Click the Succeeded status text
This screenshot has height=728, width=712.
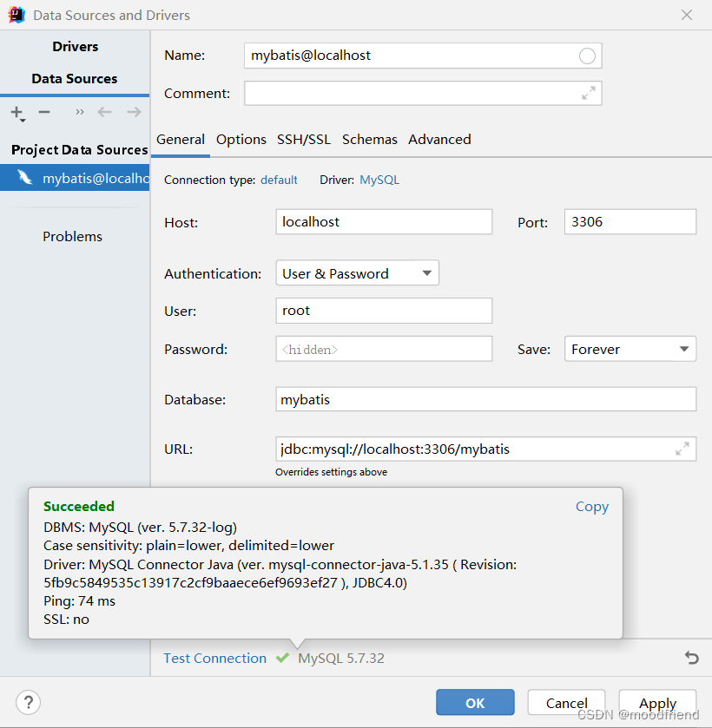pyautogui.click(x=78, y=506)
